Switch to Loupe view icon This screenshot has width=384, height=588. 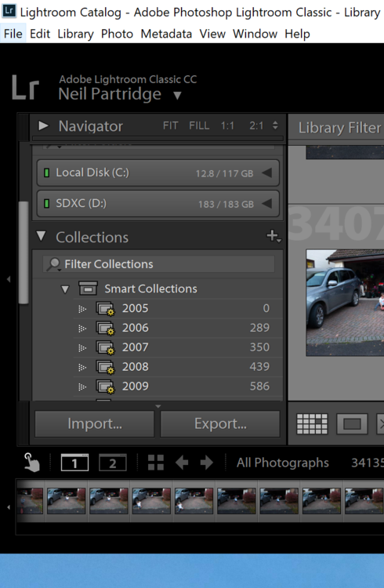point(352,423)
